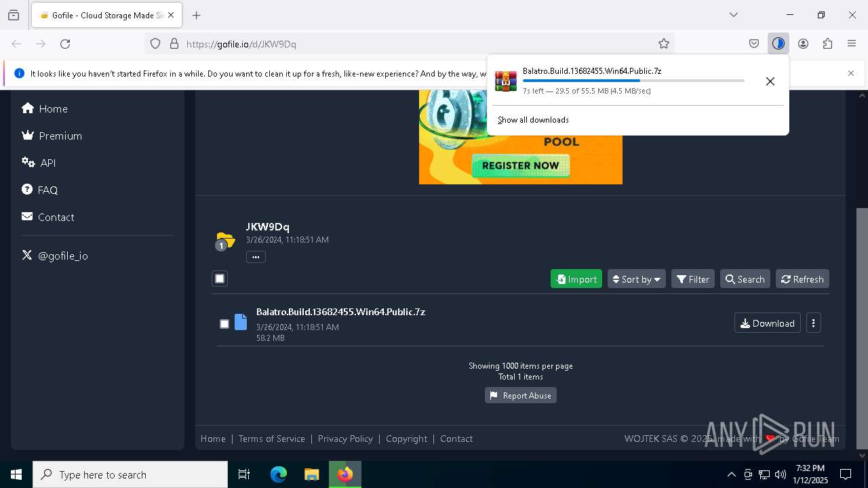Click the download progress bar
The image size is (868, 488).
(633, 81)
